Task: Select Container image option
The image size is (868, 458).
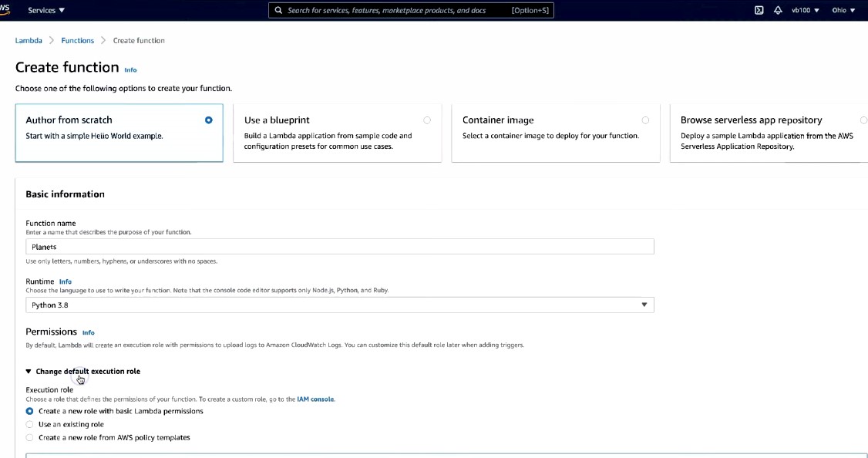Action: 555,133
